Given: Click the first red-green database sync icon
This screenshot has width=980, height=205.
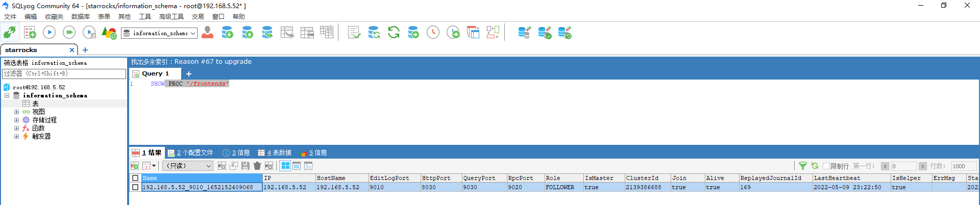Looking at the screenshot, I should click(524, 33).
